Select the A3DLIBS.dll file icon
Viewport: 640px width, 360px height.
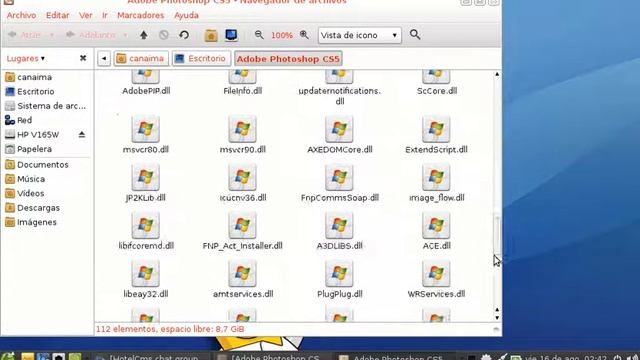coord(339,225)
